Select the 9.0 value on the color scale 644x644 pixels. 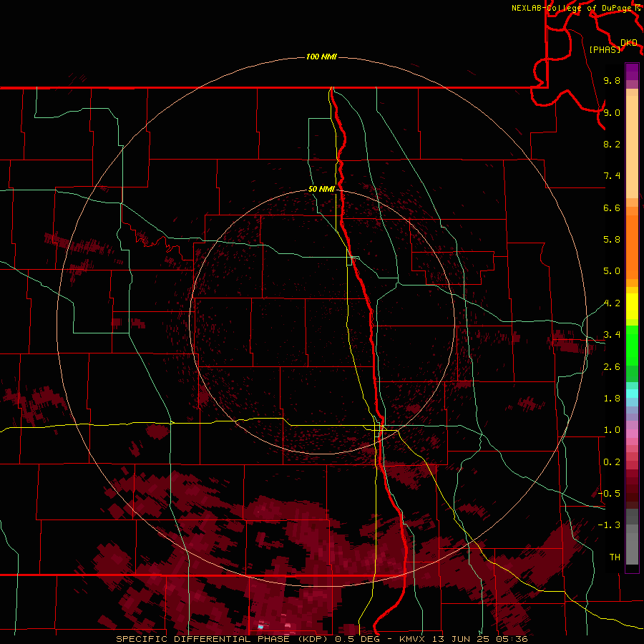(612, 112)
